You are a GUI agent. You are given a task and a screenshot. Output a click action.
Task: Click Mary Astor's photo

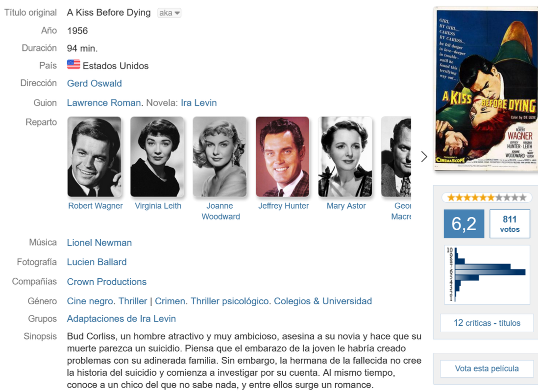coord(345,157)
